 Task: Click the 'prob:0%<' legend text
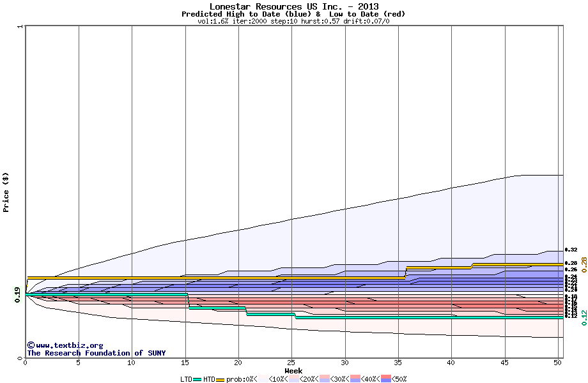[242, 379]
